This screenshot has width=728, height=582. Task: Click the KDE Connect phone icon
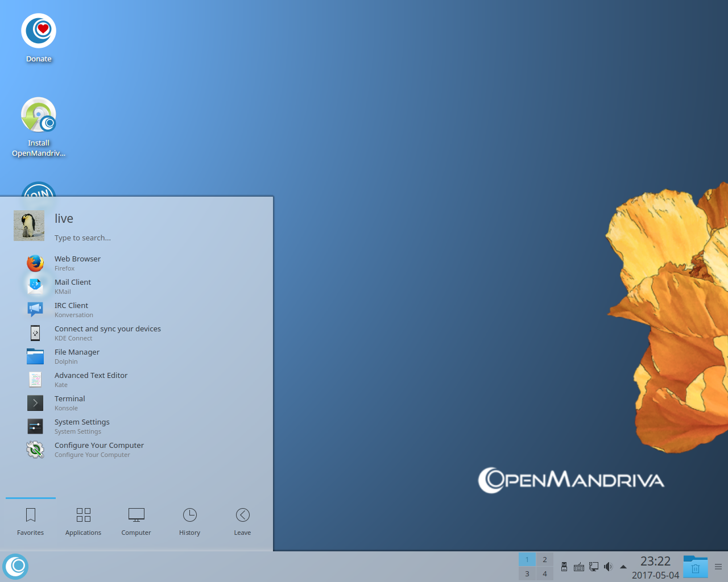(35, 332)
